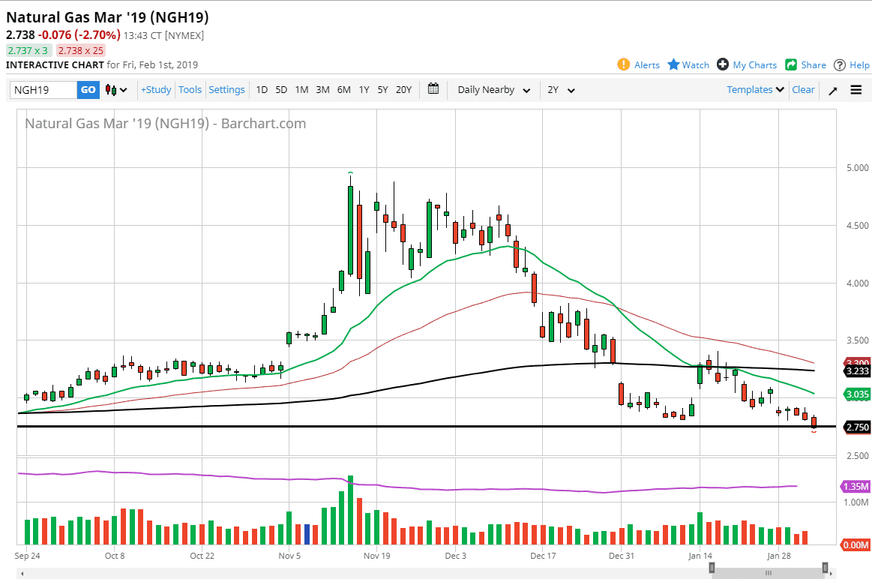Click the My Charts plus icon
The width and height of the screenshot is (872, 588).
[x=722, y=64]
